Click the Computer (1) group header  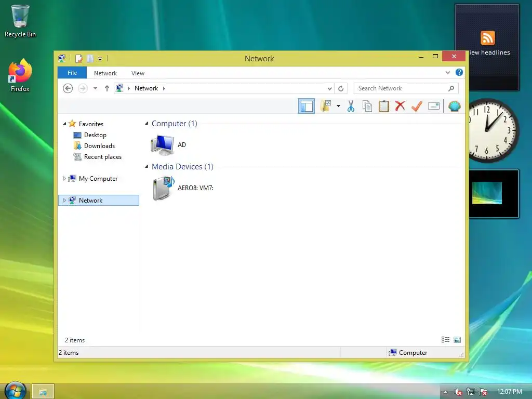click(x=175, y=124)
